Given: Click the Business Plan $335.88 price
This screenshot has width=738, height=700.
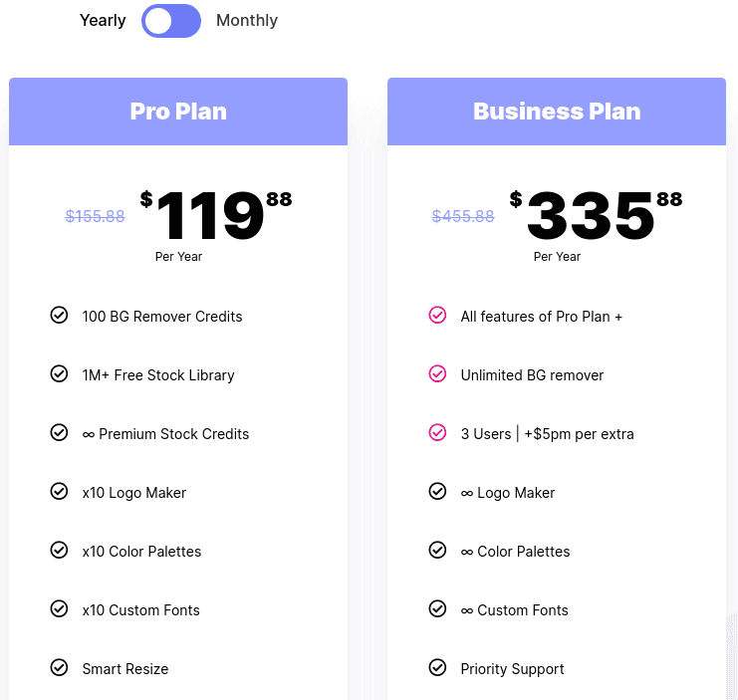Looking at the screenshot, I should [x=596, y=215].
